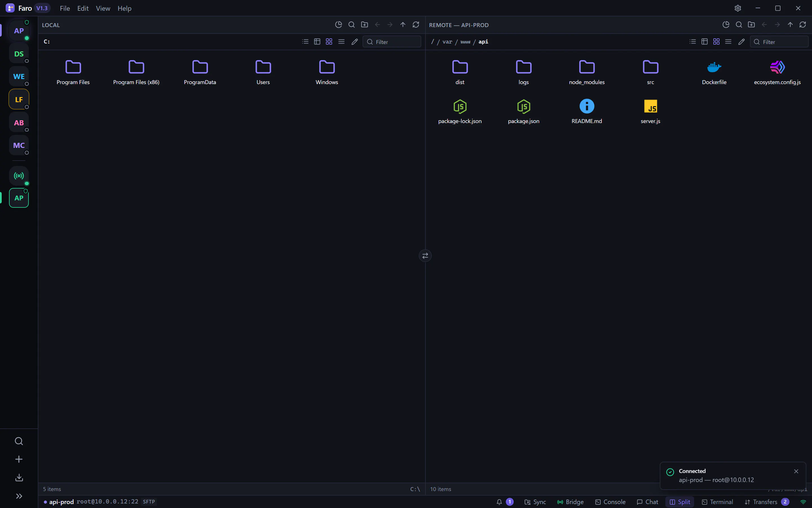
Task: Click search icon in Remote panel header
Action: pos(738,25)
